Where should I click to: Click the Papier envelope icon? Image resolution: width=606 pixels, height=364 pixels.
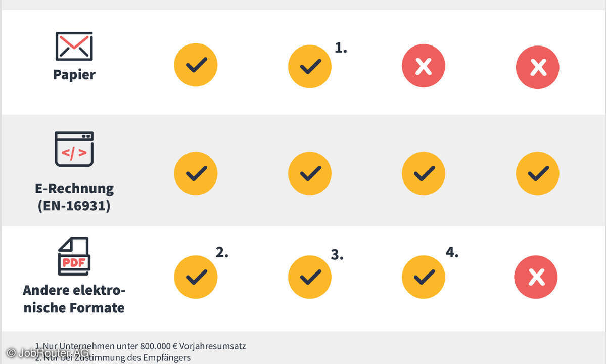(x=74, y=47)
